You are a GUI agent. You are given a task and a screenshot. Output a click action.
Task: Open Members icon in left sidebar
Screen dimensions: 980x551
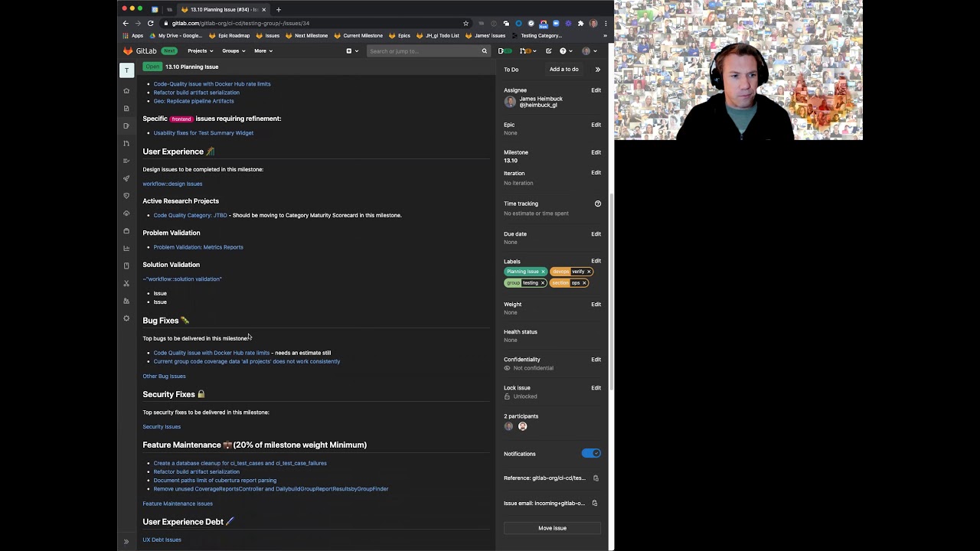126,301
